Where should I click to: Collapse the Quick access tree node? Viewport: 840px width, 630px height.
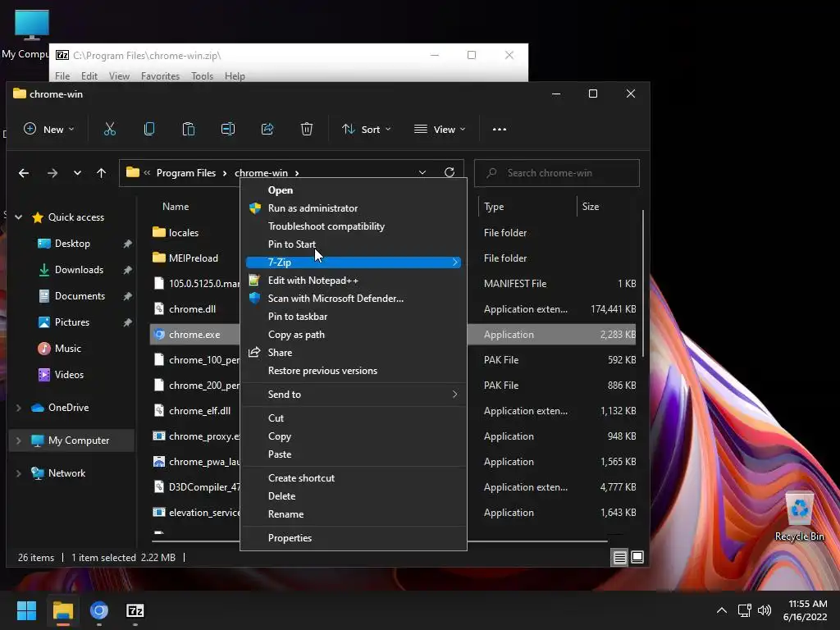click(19, 217)
